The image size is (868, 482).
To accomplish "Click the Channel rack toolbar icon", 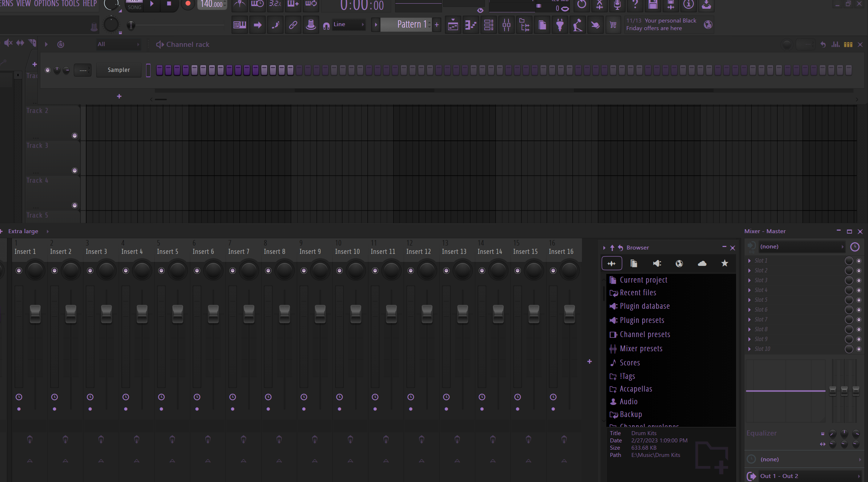I will coord(489,25).
